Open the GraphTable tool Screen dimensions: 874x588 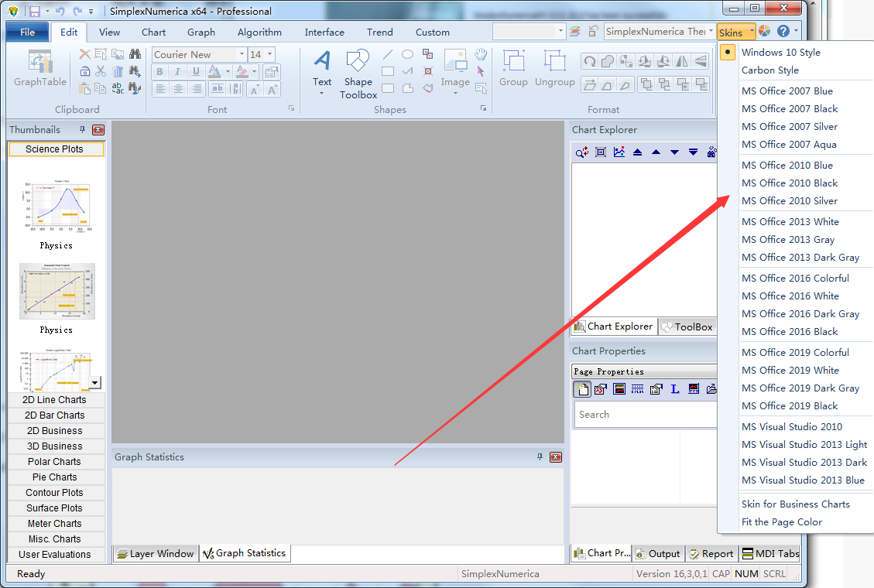[40, 69]
